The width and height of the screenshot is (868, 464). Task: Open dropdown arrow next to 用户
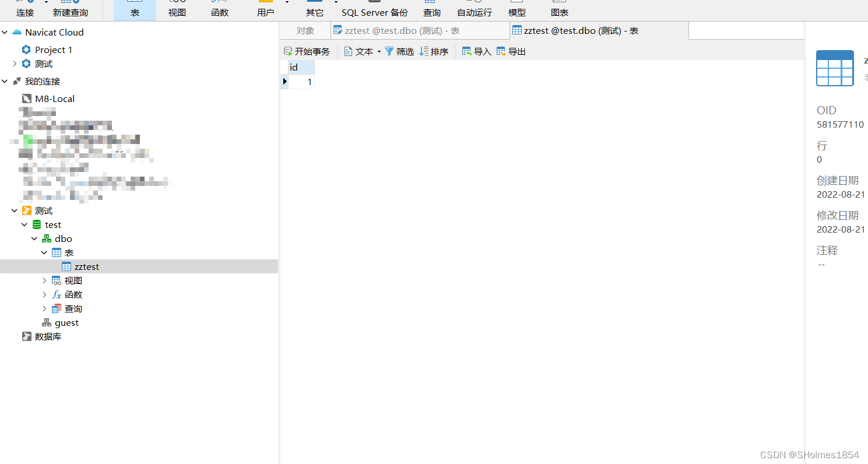[x=287, y=2]
